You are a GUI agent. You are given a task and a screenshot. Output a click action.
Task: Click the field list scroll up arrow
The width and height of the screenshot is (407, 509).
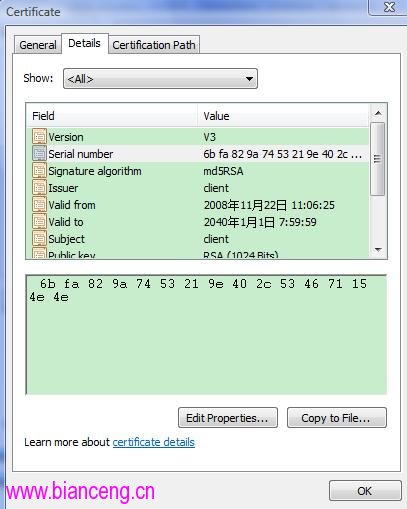coord(378,113)
